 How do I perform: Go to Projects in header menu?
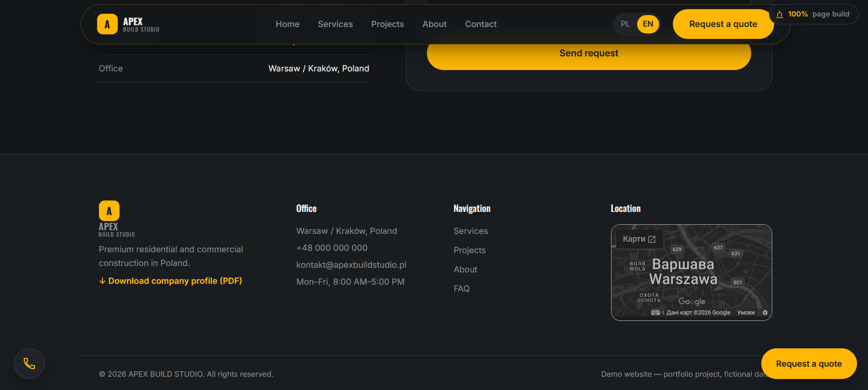(388, 24)
